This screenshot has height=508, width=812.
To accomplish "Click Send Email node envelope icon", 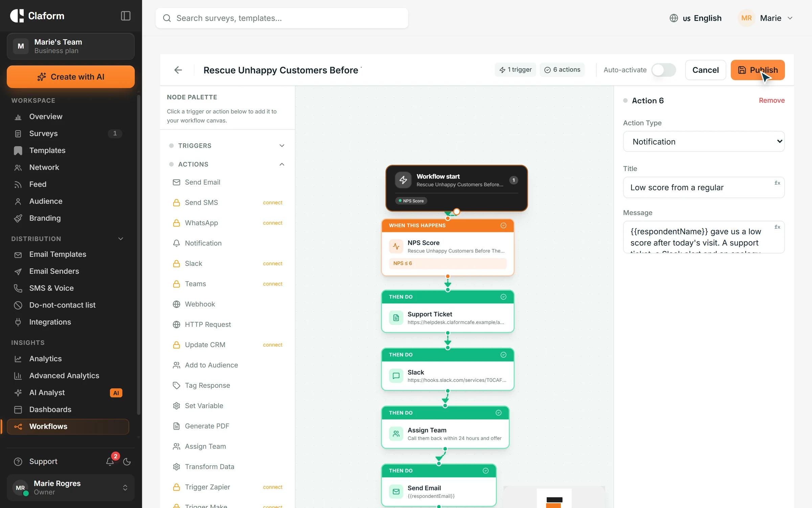I will pyautogui.click(x=396, y=491).
